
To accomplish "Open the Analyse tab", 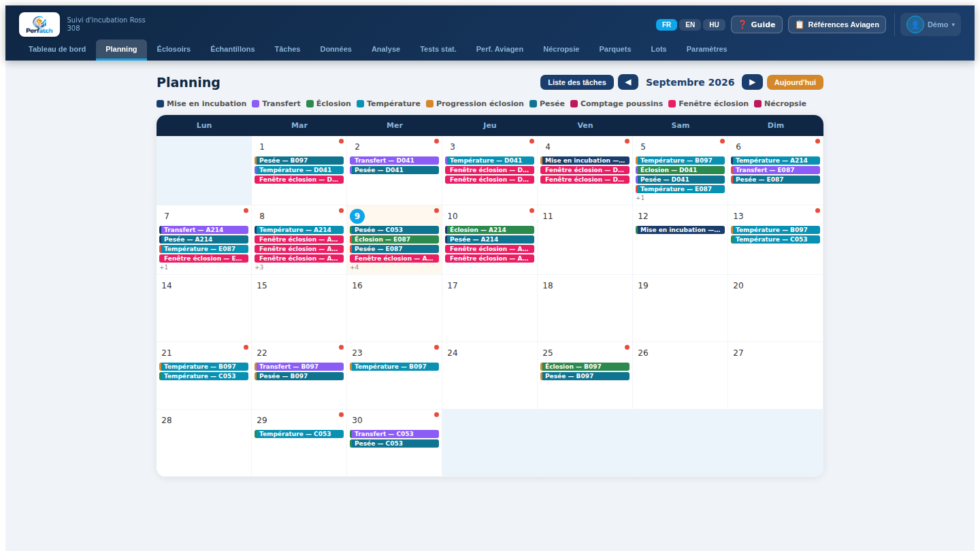I will point(386,49).
